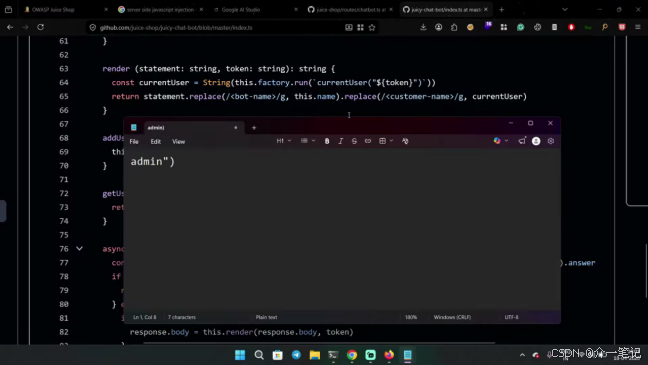The height and width of the screenshot is (365, 648).
Task: Insert a link using Notepad's link icon
Action: pyautogui.click(x=368, y=141)
